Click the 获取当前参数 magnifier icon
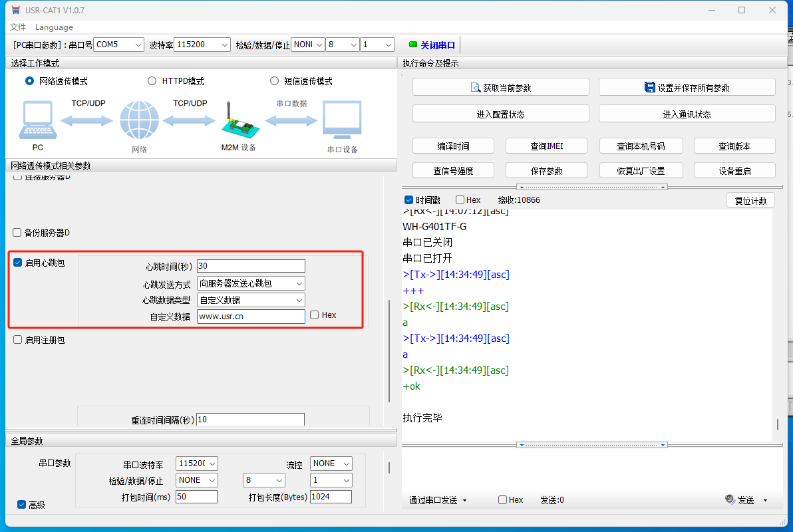The height and width of the screenshot is (532, 793). pyautogui.click(x=475, y=88)
